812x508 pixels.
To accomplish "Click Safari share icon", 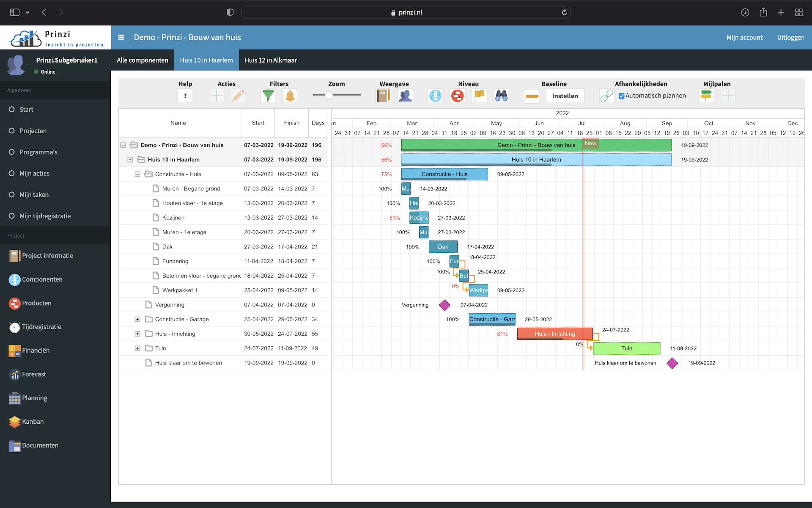I will [x=763, y=12].
